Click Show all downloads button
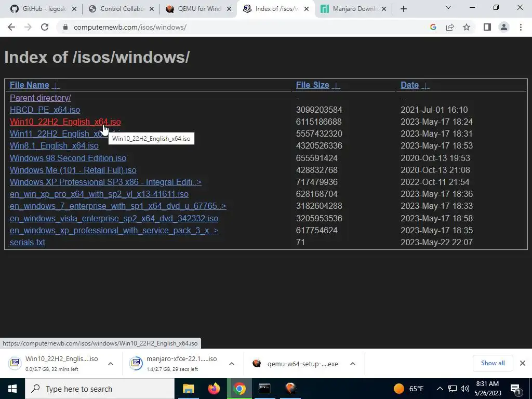Screen dimensions: 532x399 pos(493,363)
